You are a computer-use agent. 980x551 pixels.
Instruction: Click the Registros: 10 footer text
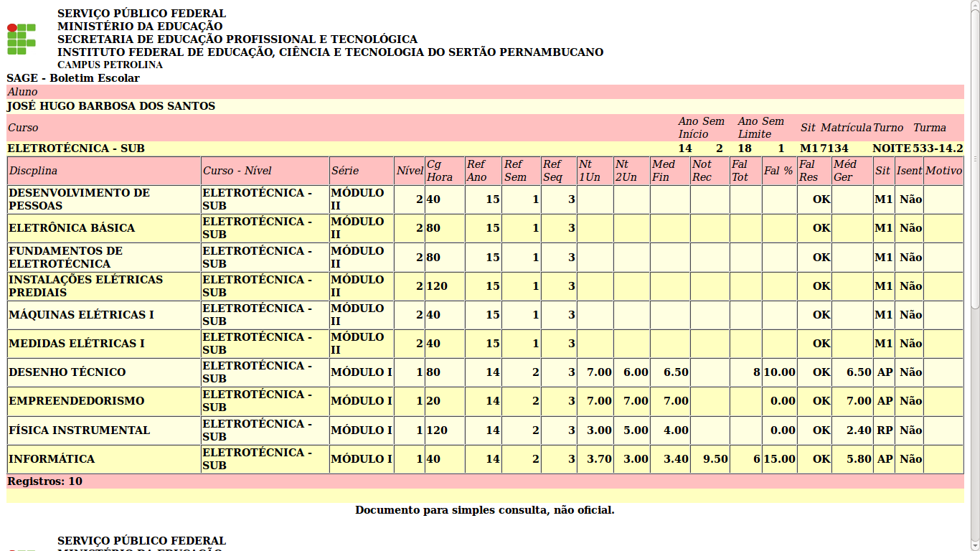44,481
